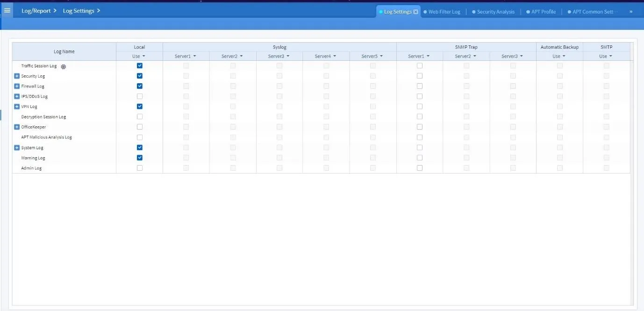Disable local logging for Security Log
The image size is (644, 311).
pyautogui.click(x=139, y=76)
